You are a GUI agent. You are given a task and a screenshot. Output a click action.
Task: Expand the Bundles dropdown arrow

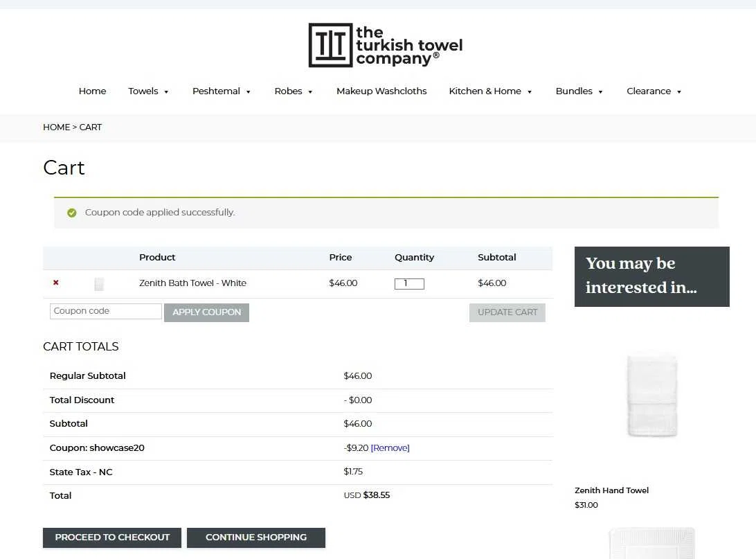pos(600,91)
